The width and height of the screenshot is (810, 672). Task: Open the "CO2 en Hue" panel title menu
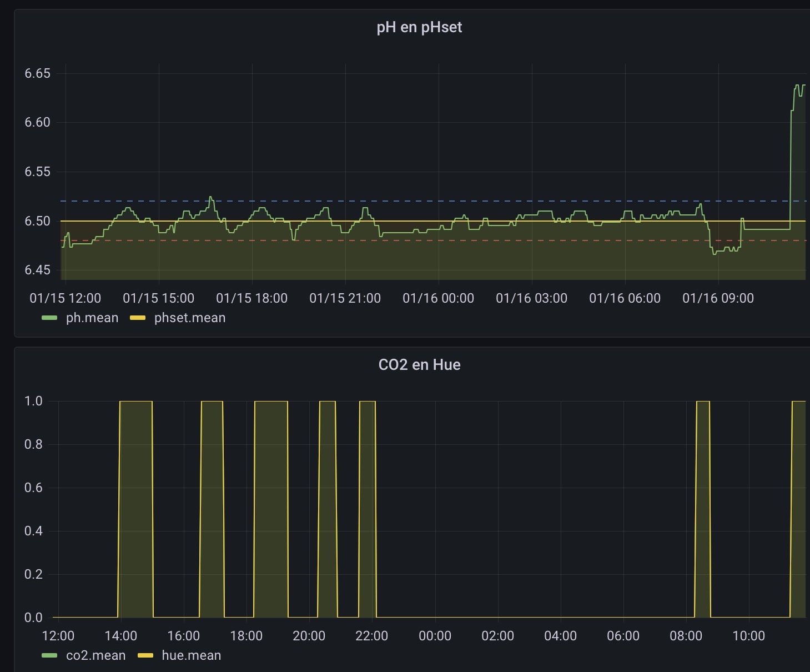pyautogui.click(x=419, y=365)
